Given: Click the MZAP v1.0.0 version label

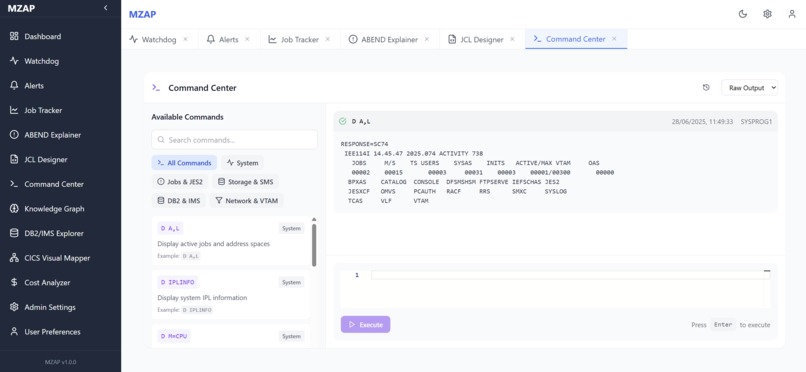Looking at the screenshot, I should (x=60, y=362).
